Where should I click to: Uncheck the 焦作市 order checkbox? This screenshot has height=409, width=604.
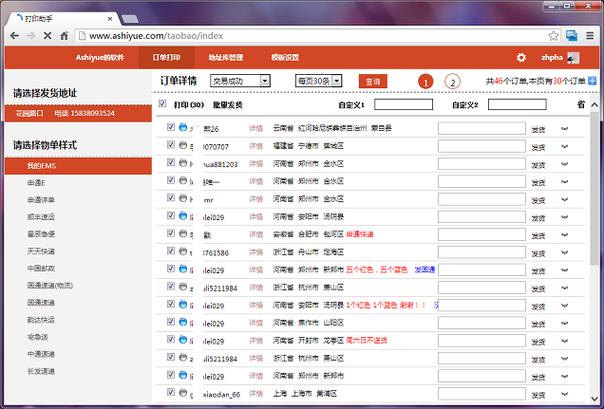tap(171, 322)
